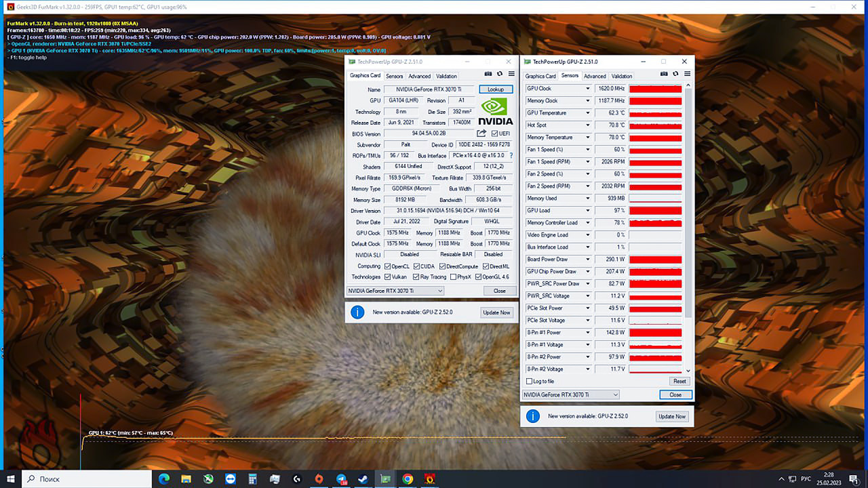Click the Memory Used sensor graph bar

point(655,199)
